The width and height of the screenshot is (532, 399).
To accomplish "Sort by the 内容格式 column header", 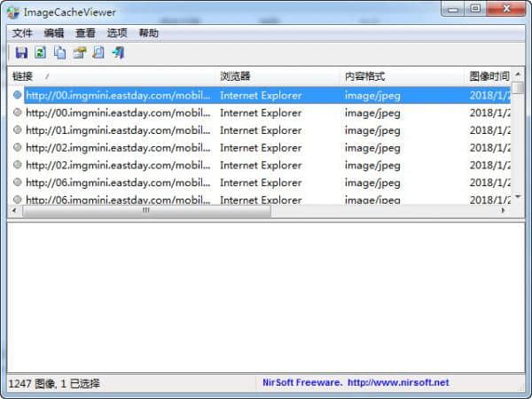I will pos(403,76).
